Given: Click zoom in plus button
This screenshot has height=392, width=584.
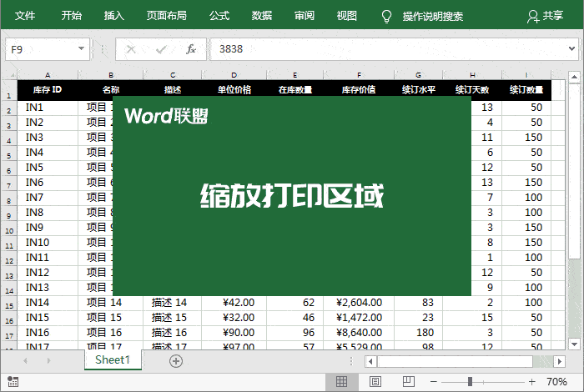Looking at the screenshot, I should (x=532, y=382).
